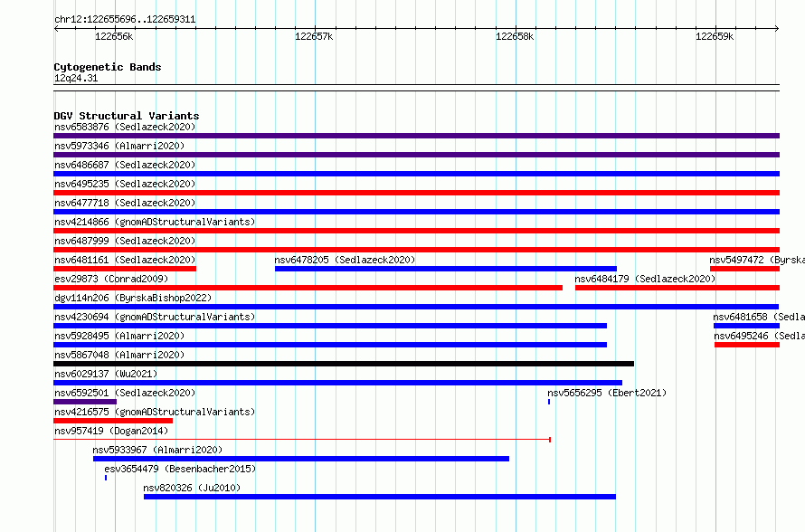This screenshot has width=805, height=532.
Task: Click the Cytogenetic Bands track title
Action: pos(108,67)
